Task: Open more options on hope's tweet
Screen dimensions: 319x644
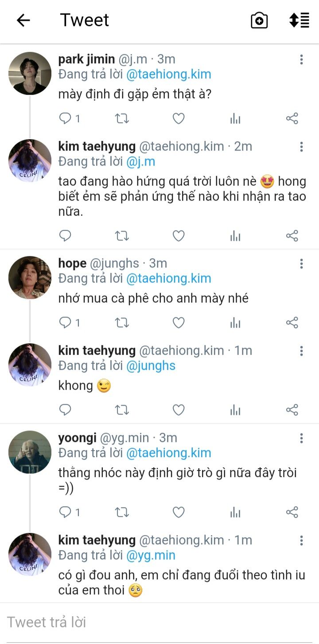Action: (x=301, y=264)
